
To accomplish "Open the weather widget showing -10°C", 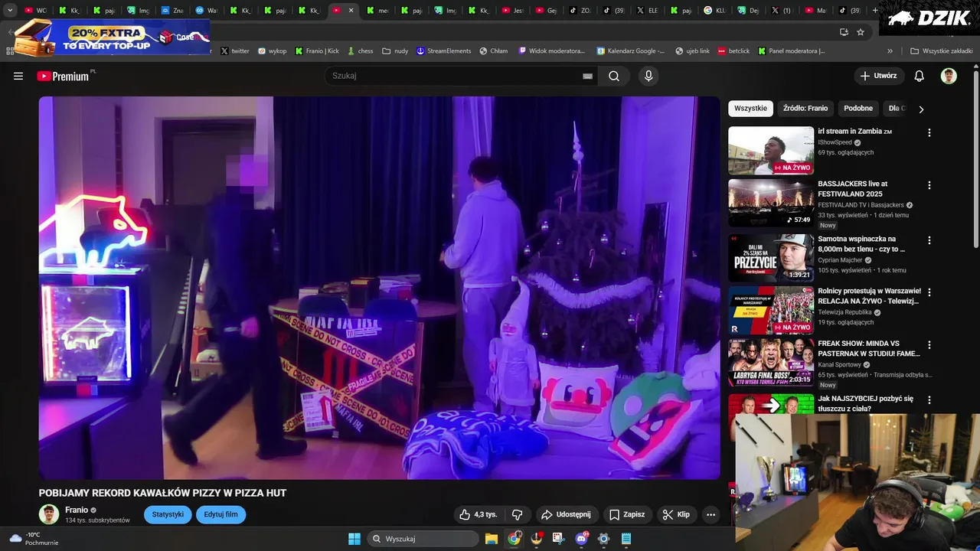I will (33, 539).
